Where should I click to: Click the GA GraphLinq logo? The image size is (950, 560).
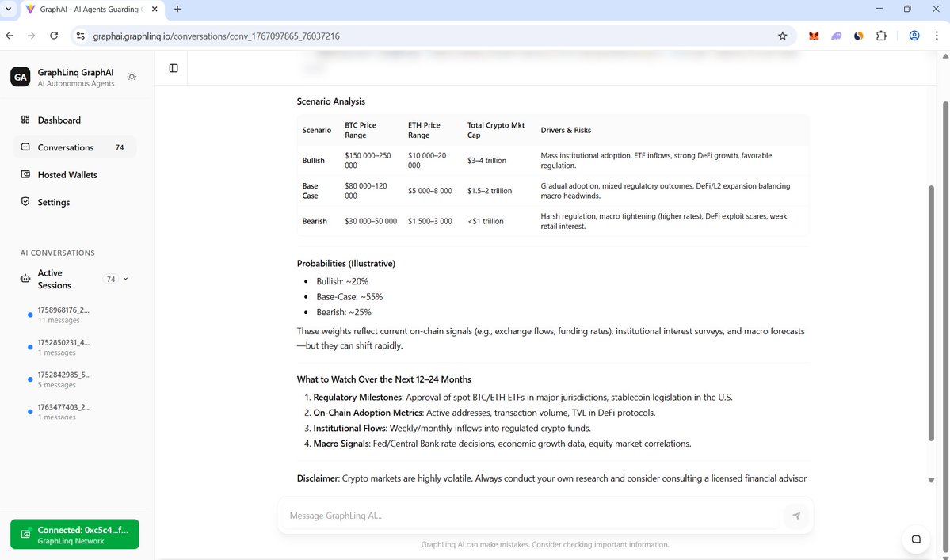[20, 77]
